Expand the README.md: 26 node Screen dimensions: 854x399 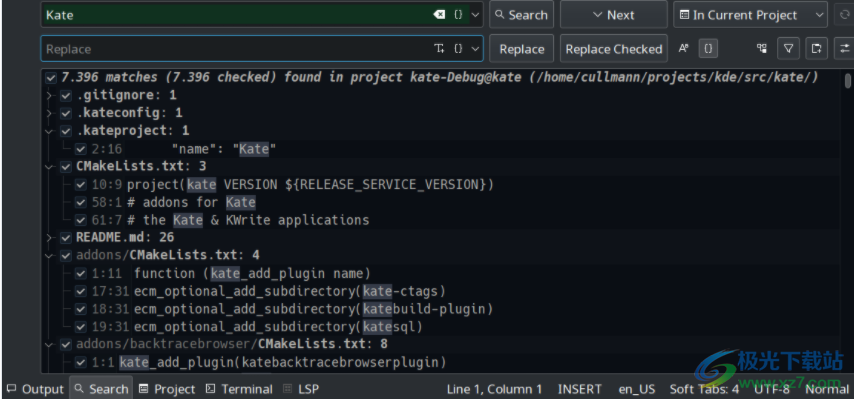pos(50,237)
